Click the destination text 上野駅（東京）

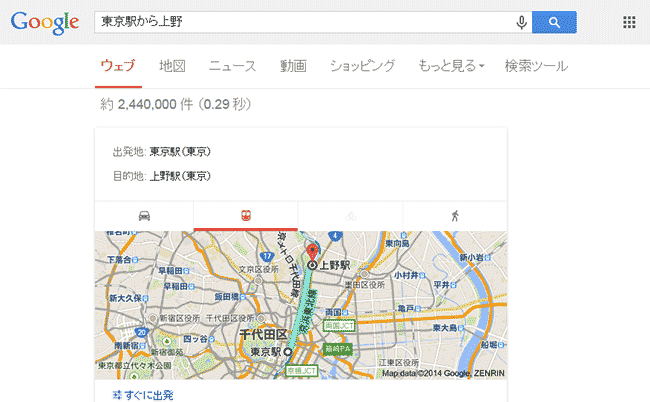[180, 176]
